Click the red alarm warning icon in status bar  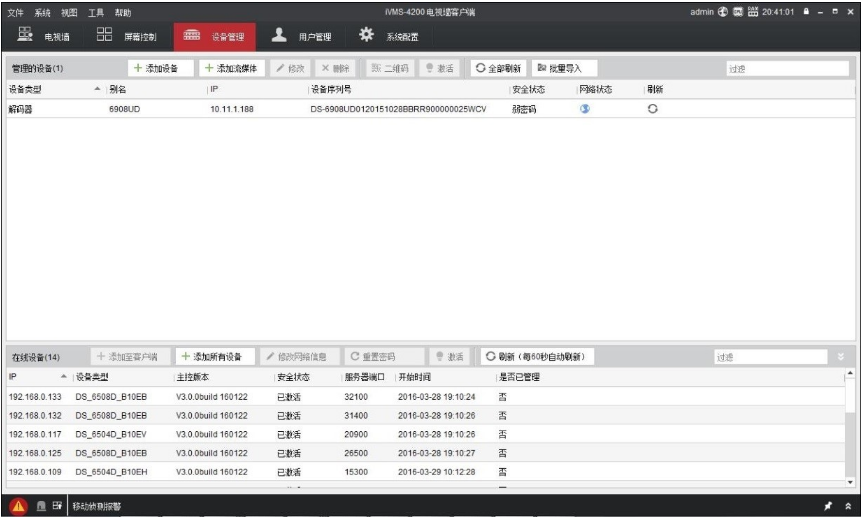[18, 507]
